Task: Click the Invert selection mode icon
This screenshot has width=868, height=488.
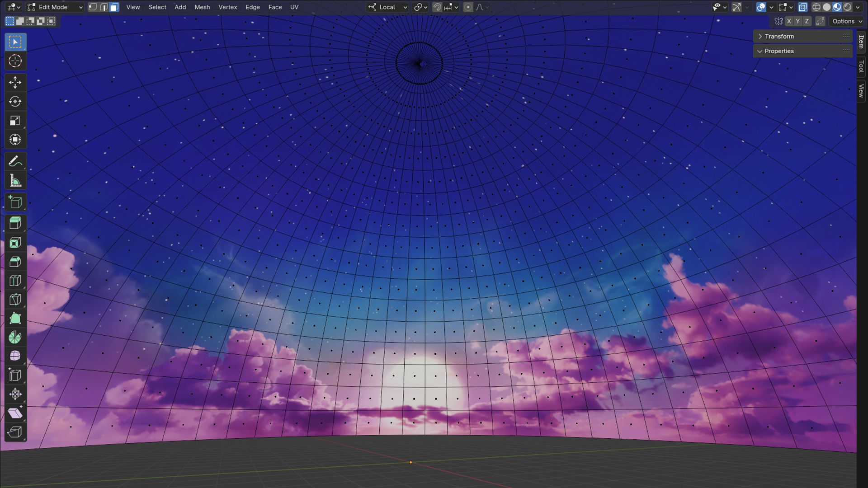Action: (x=41, y=21)
